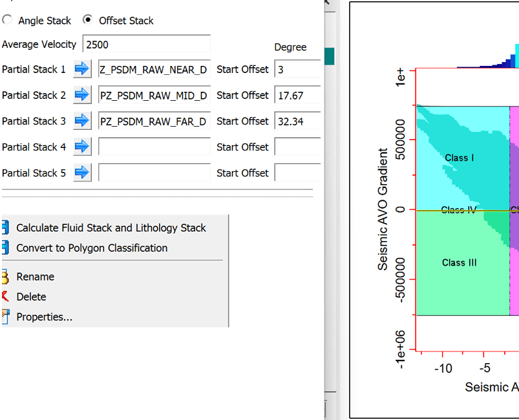Click the Partial Stack 1 name field

(154, 69)
